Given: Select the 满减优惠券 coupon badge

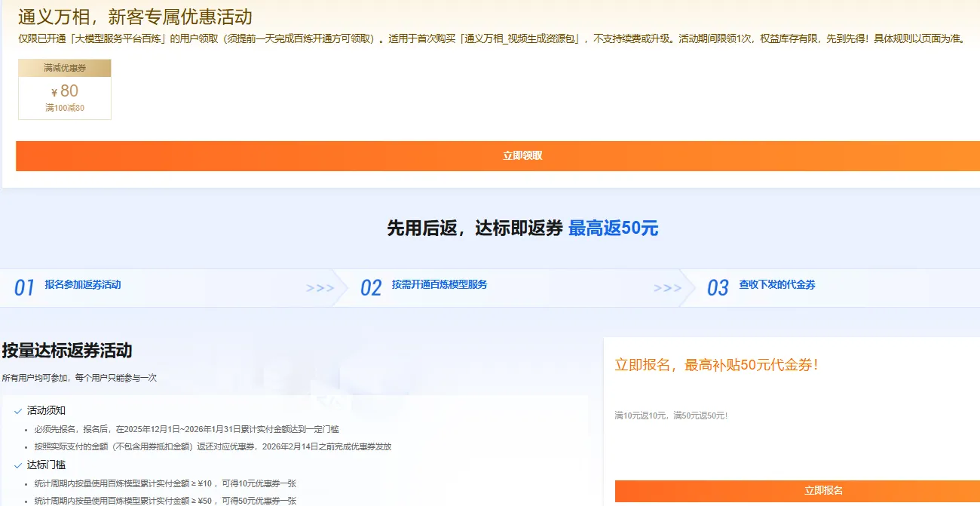Looking at the screenshot, I should click(64, 68).
